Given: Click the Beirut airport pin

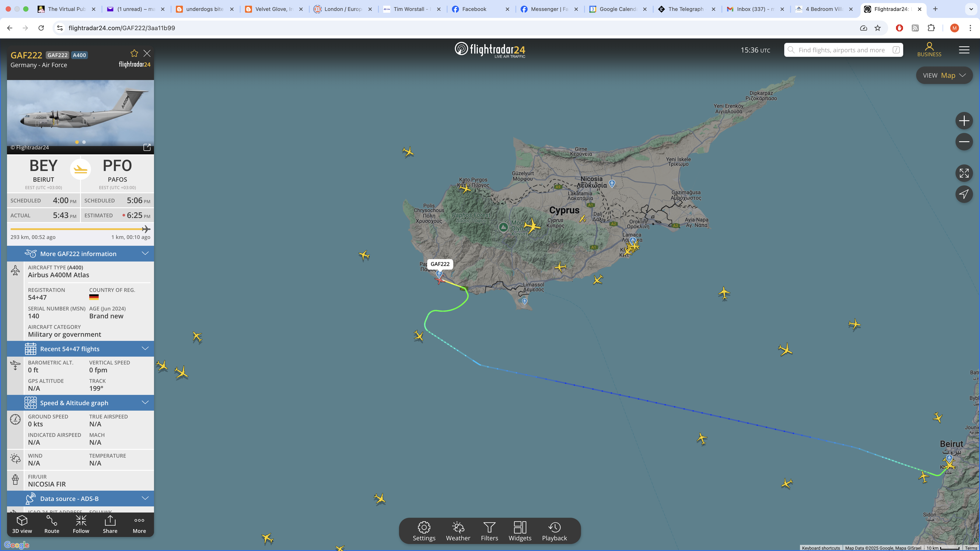Looking at the screenshot, I should [949, 459].
